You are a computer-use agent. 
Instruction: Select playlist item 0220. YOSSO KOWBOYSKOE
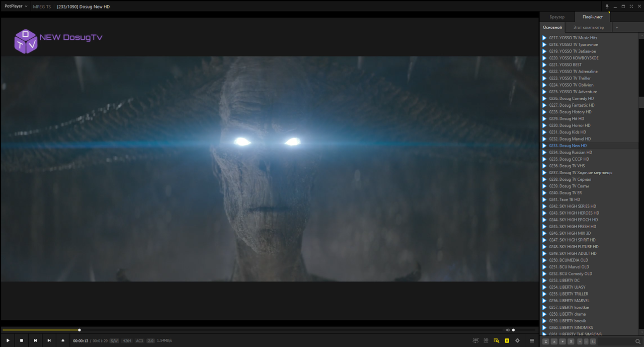point(590,58)
